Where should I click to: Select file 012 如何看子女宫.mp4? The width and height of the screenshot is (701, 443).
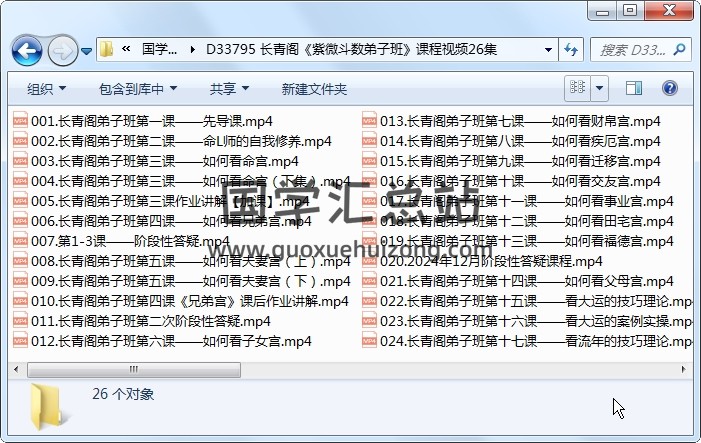tap(170, 341)
